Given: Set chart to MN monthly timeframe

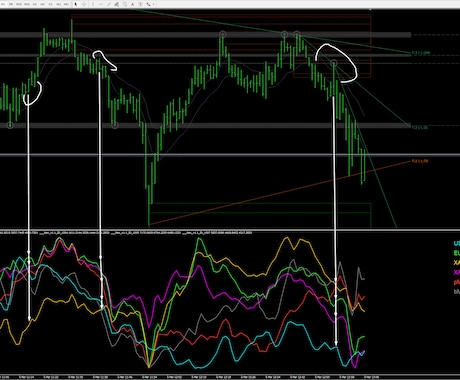Looking at the screenshot, I should click(x=66, y=4).
